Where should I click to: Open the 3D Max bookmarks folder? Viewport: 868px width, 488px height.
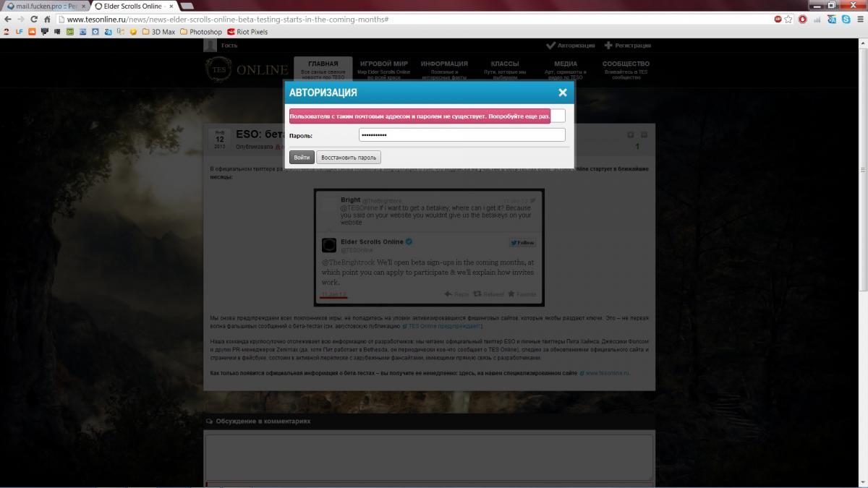pyautogui.click(x=158, y=32)
